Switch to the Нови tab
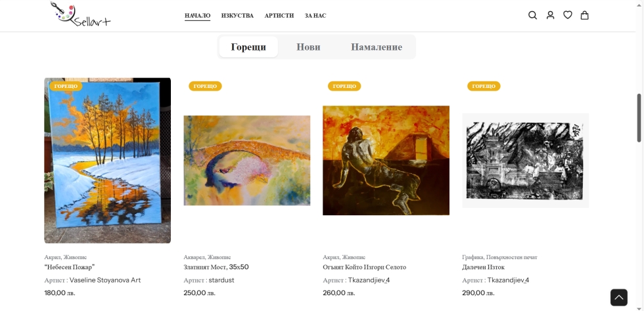The image size is (644, 311). [308, 47]
